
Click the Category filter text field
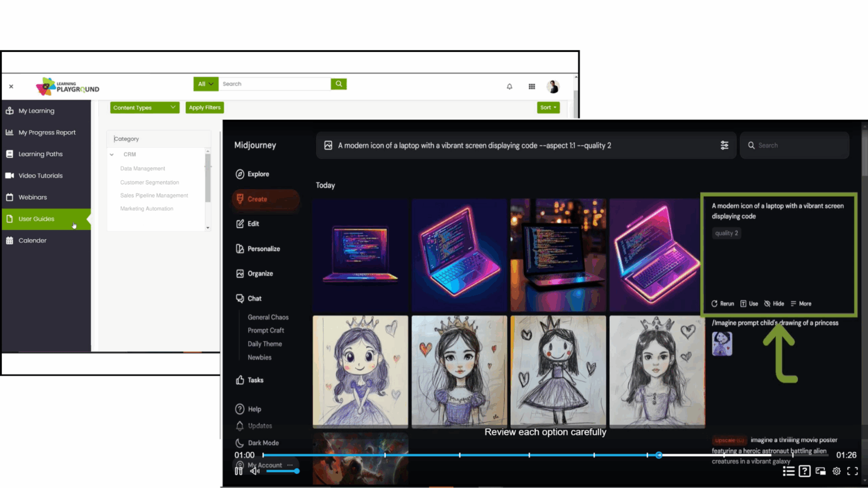click(159, 138)
